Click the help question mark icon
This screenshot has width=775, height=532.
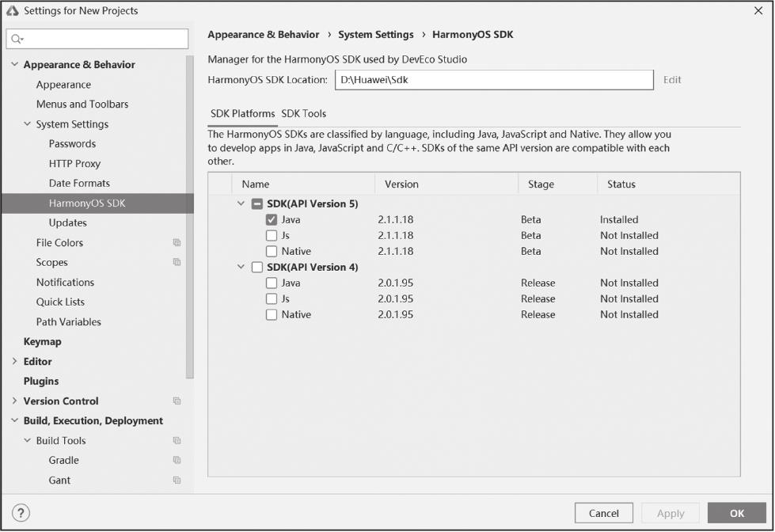(21, 513)
